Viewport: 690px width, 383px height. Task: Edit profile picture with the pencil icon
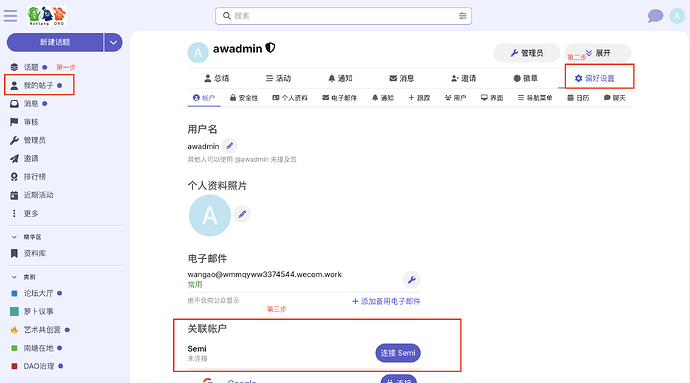[242, 214]
